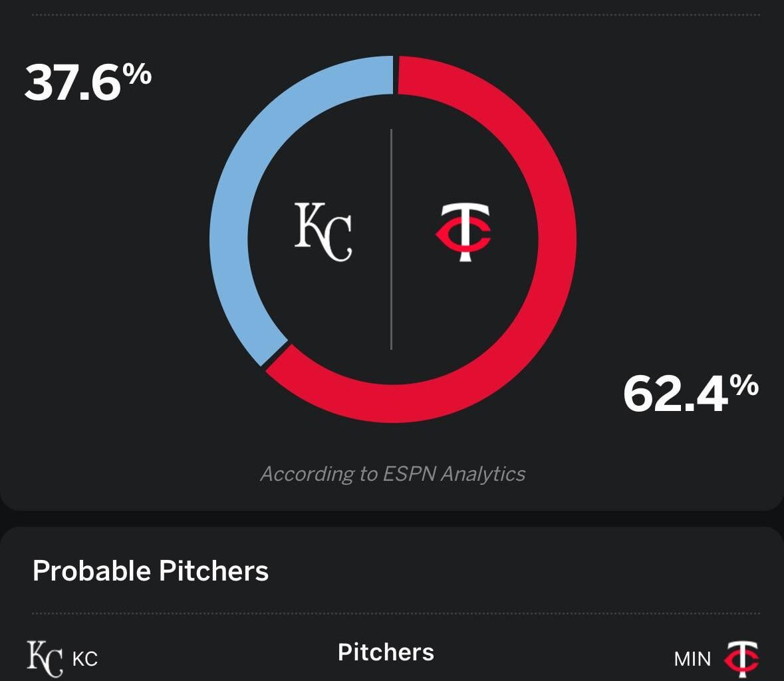The height and width of the screenshot is (681, 784).
Task: Select the KC Royals logo inside the chart
Action: (x=324, y=230)
